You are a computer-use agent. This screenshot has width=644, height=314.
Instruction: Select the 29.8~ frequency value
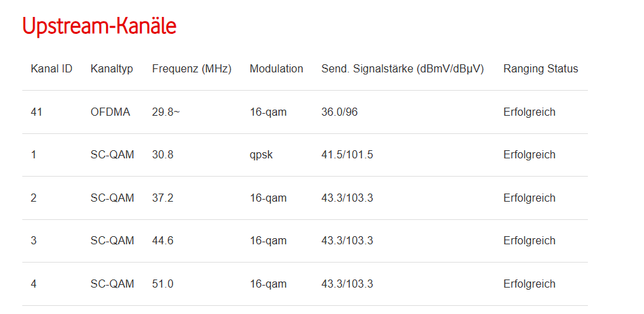pos(166,112)
